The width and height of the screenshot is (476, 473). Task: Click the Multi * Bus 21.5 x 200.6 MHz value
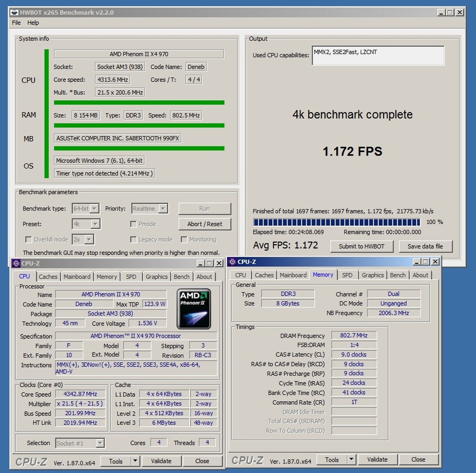(x=120, y=92)
